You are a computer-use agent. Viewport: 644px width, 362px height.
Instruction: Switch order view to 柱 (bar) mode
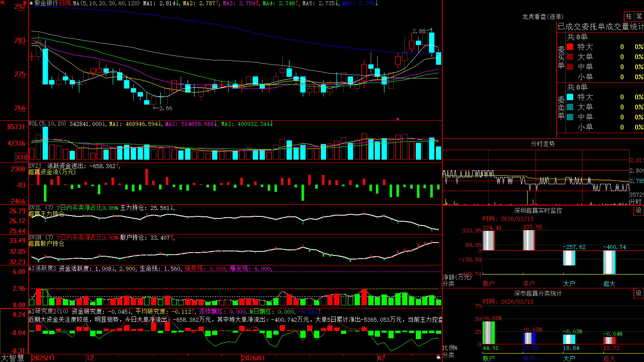(629, 16)
